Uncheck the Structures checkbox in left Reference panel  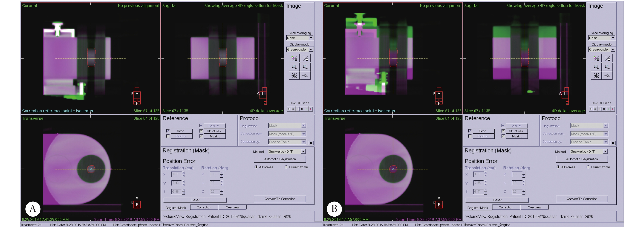coord(201,131)
